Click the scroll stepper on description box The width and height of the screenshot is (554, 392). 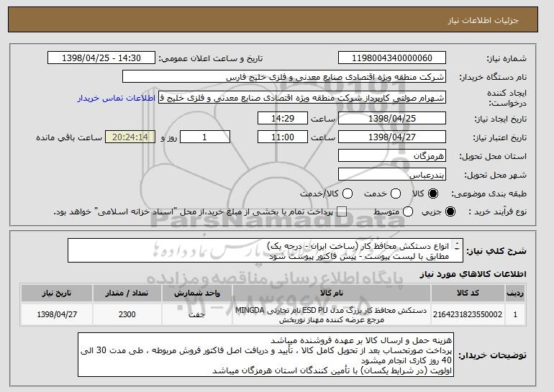pos(457,246)
